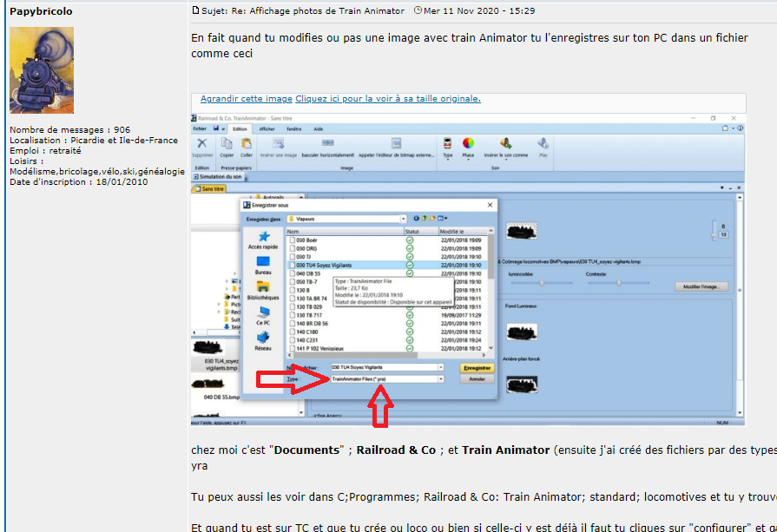Sort file list by Nom column header
The image size is (777, 532).
[x=345, y=232]
